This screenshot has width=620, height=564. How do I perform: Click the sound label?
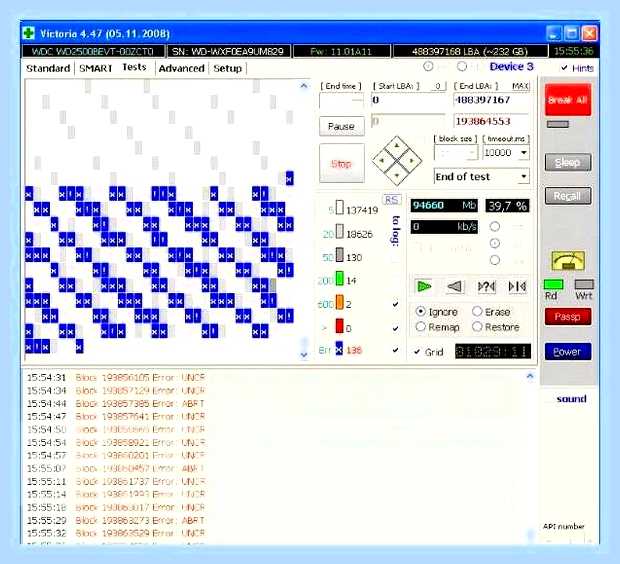tap(571, 399)
